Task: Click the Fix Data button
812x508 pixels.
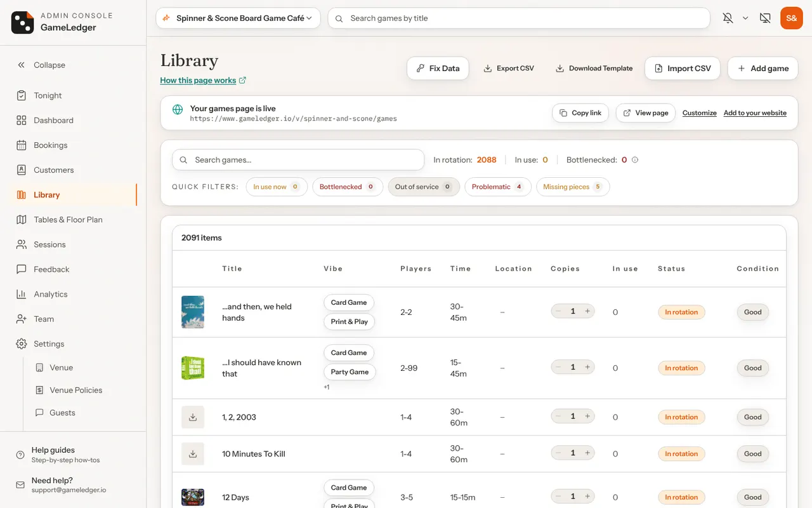Action: tap(438, 69)
